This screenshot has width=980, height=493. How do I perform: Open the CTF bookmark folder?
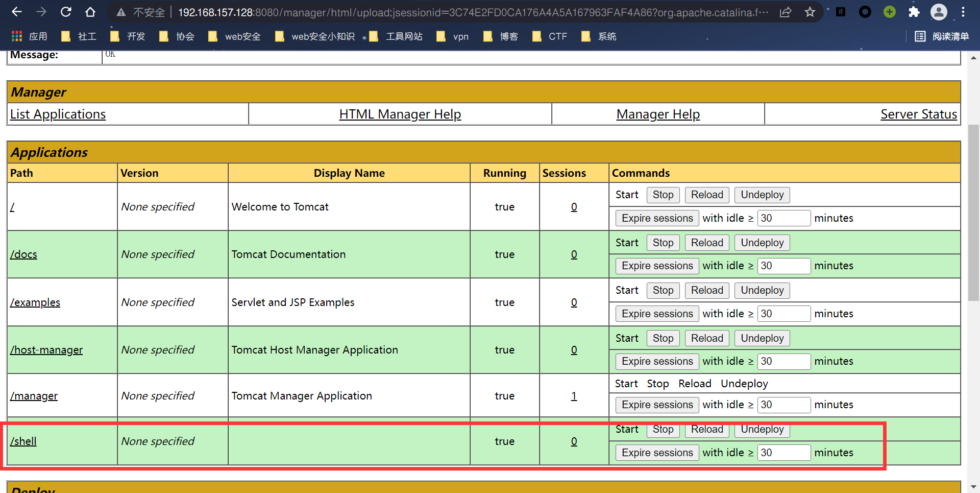(x=550, y=36)
